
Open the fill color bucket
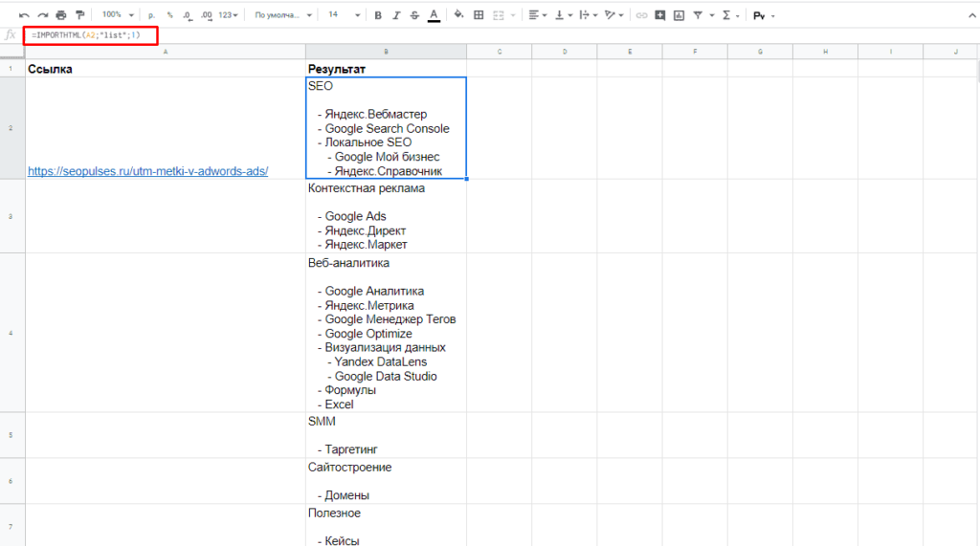click(458, 15)
